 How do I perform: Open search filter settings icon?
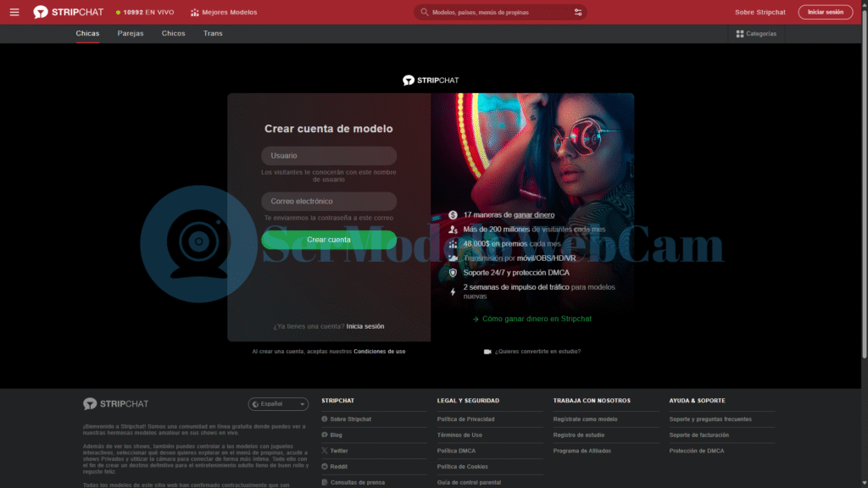tap(578, 12)
